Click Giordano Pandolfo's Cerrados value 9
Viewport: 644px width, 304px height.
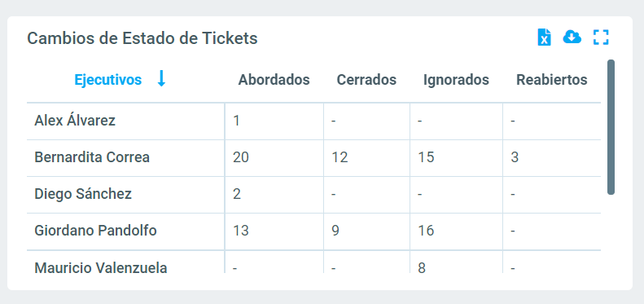click(335, 231)
